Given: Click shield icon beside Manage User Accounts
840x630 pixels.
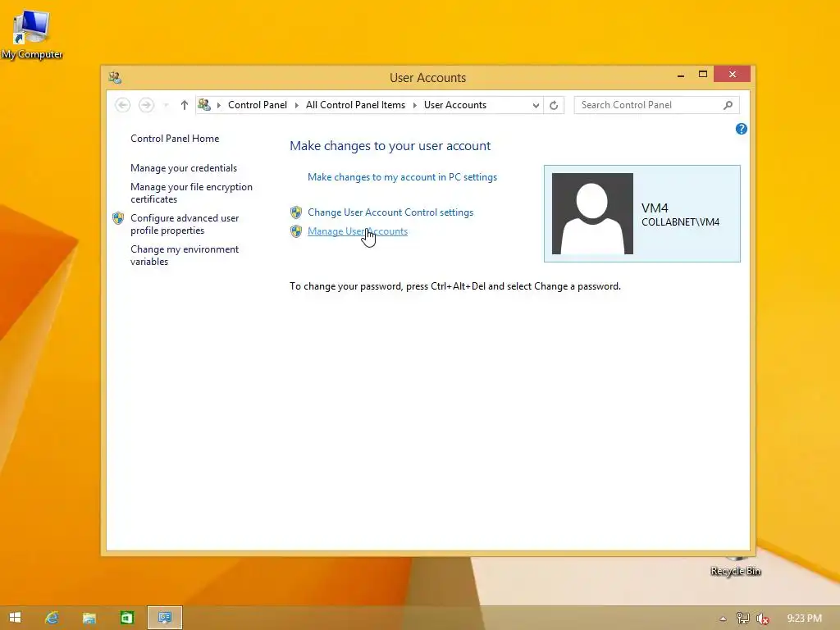Looking at the screenshot, I should pyautogui.click(x=296, y=231).
